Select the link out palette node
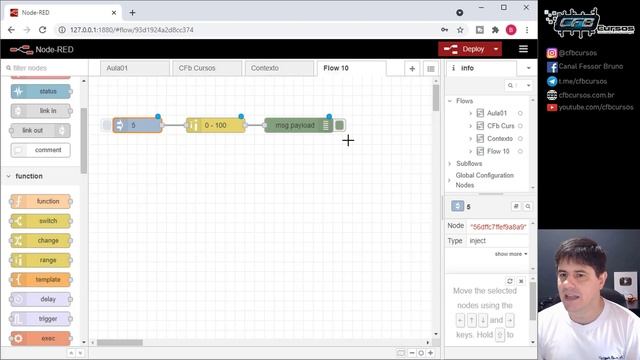This screenshot has width=640, height=360. pyautogui.click(x=40, y=130)
